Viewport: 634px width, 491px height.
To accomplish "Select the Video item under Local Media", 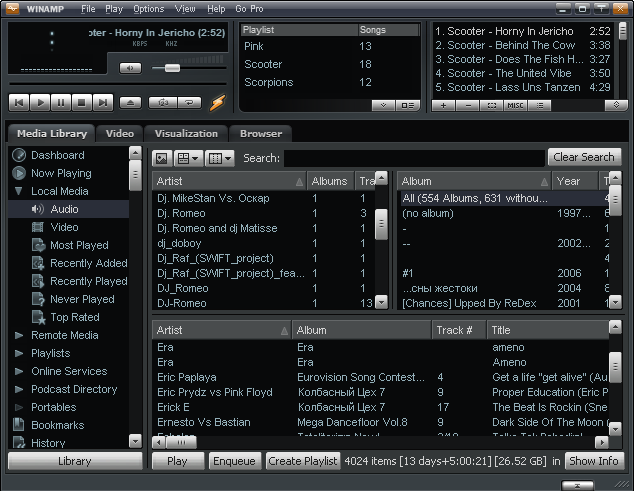I will click(64, 227).
